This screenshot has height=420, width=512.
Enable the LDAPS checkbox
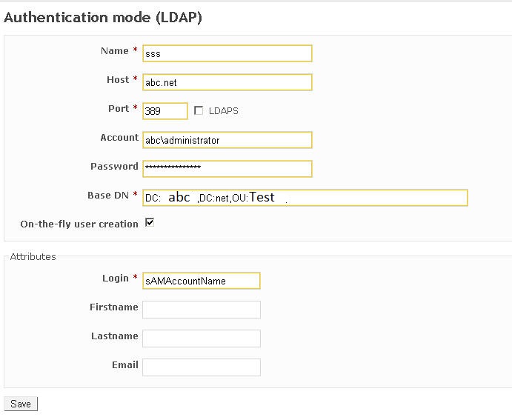[199, 111]
